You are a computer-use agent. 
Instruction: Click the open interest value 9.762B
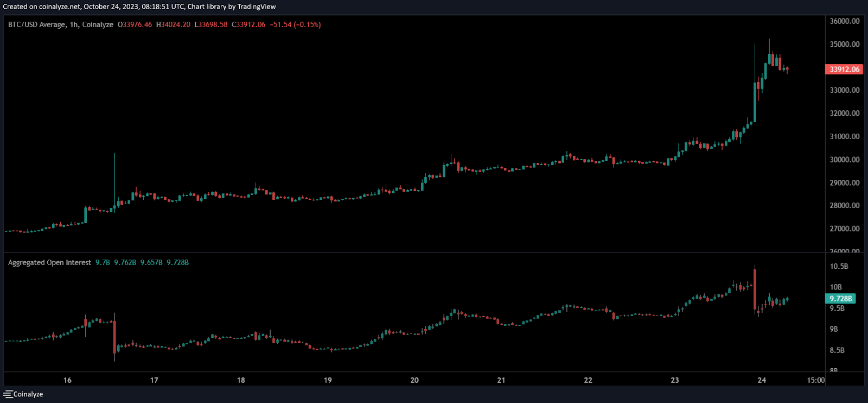(x=125, y=262)
